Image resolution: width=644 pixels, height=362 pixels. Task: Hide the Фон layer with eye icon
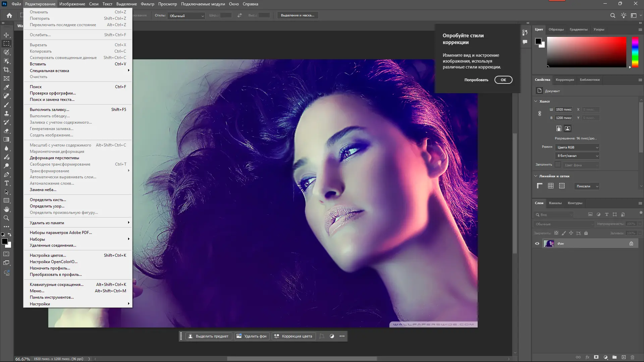(x=537, y=244)
